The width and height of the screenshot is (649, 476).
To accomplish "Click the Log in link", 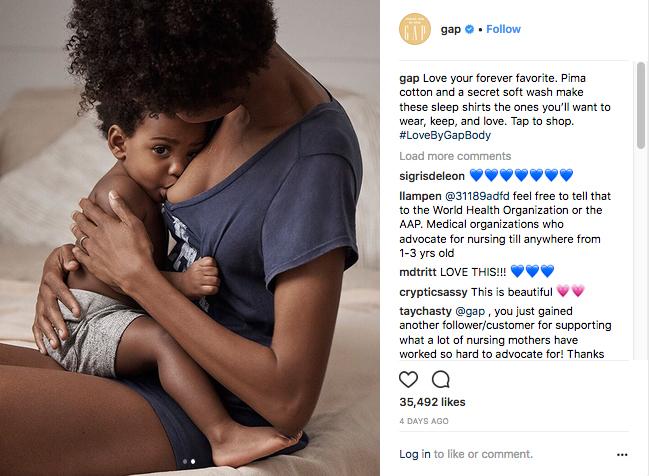I will (415, 454).
